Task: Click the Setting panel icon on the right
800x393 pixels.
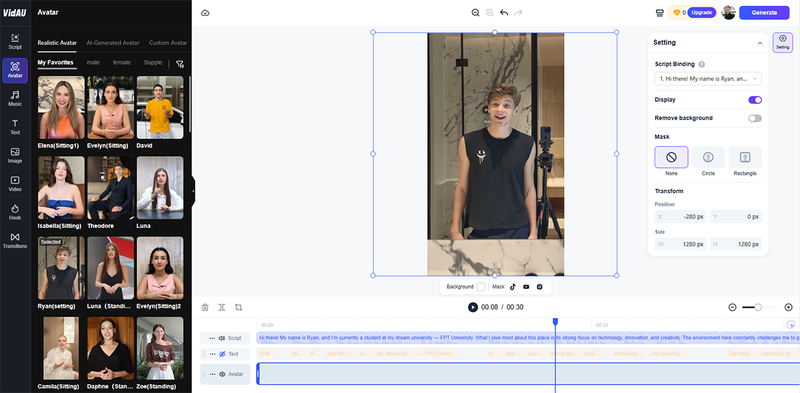Action: (x=783, y=42)
